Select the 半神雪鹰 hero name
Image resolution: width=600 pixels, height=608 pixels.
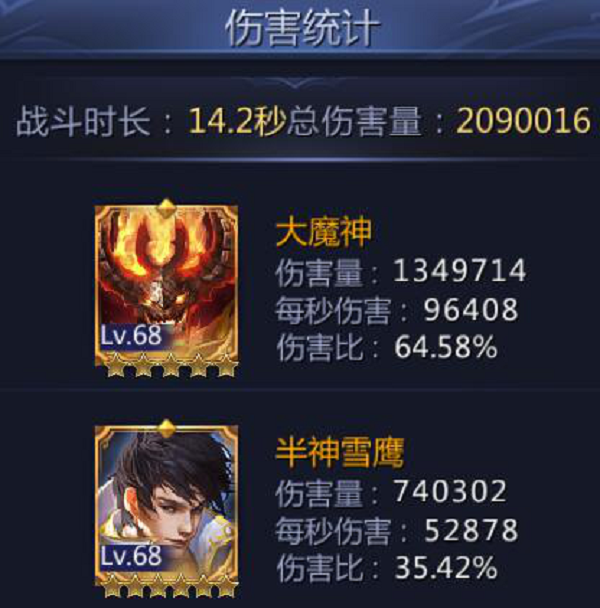point(339,452)
